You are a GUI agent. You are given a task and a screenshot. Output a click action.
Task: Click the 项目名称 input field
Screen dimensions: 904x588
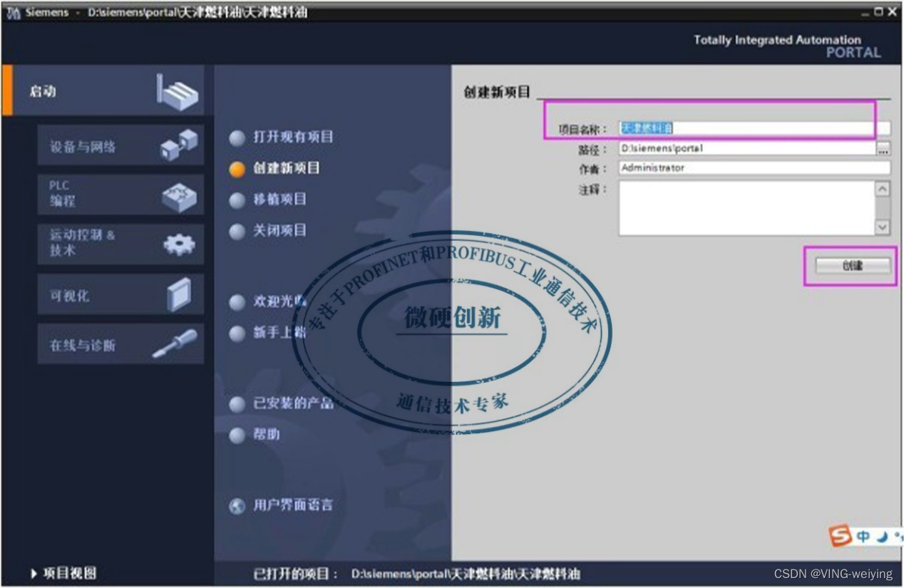[x=754, y=128]
